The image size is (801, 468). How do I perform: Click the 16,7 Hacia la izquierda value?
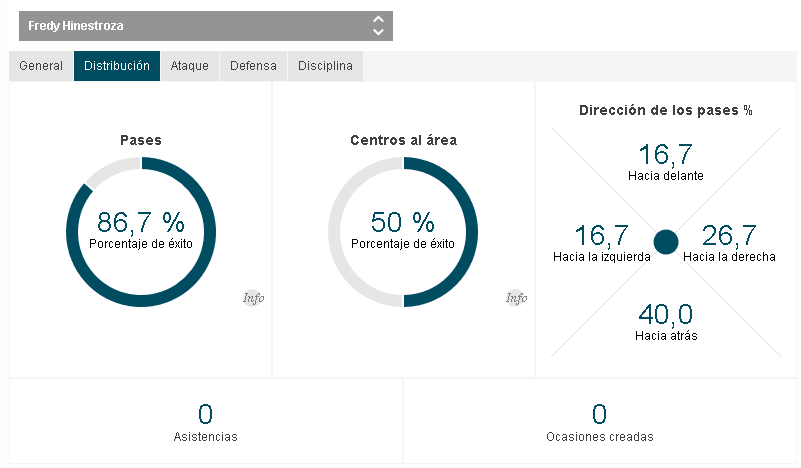601,236
